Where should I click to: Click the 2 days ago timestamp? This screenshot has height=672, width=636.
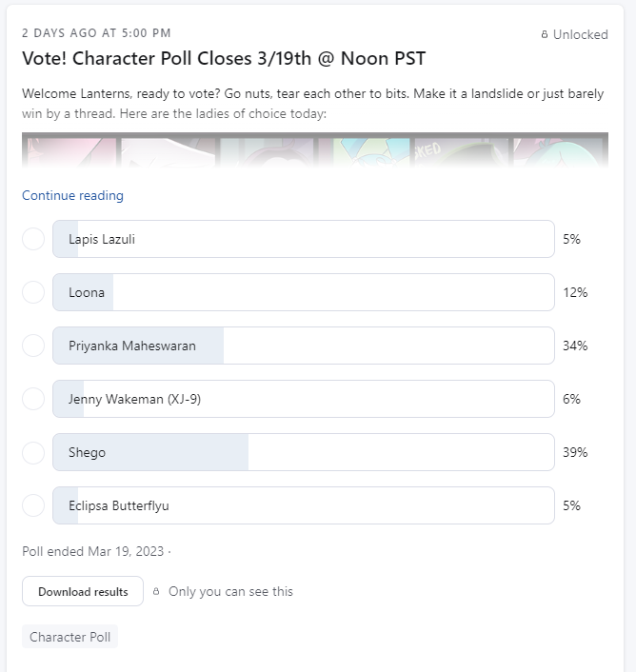point(96,33)
